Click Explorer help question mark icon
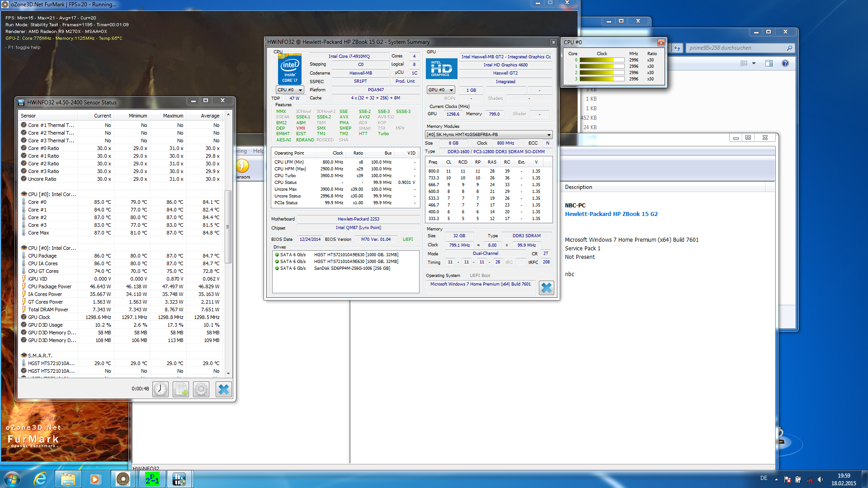 click(x=785, y=63)
